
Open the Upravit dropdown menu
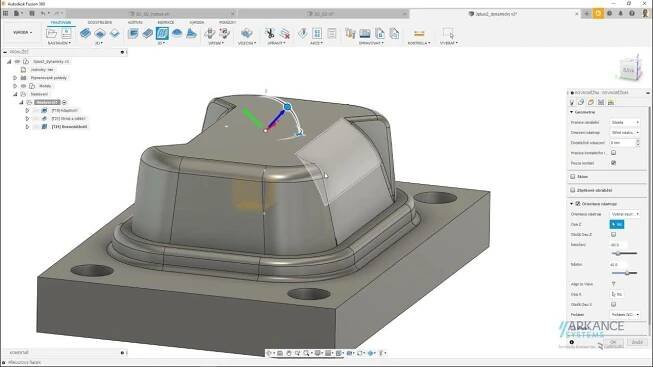pyautogui.click(x=277, y=43)
